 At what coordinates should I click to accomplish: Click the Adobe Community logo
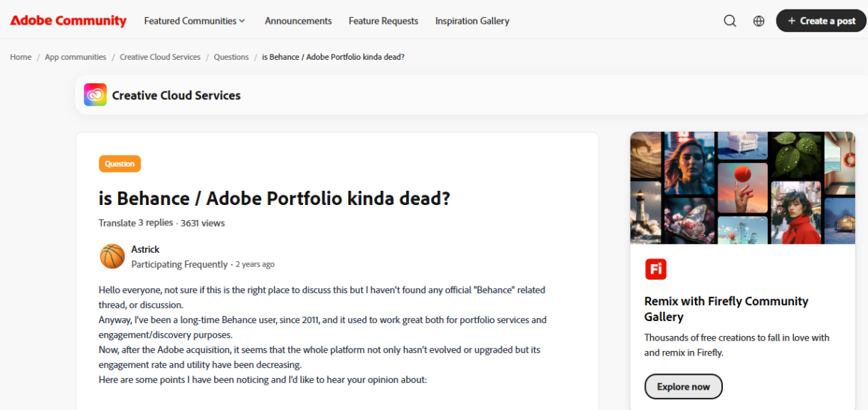[x=68, y=21]
